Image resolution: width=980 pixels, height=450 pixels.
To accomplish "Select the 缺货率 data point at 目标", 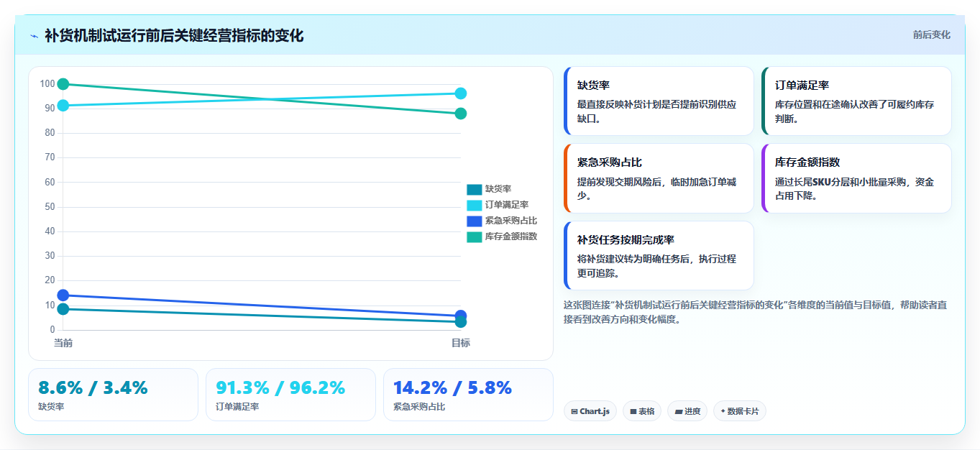I will tap(461, 322).
